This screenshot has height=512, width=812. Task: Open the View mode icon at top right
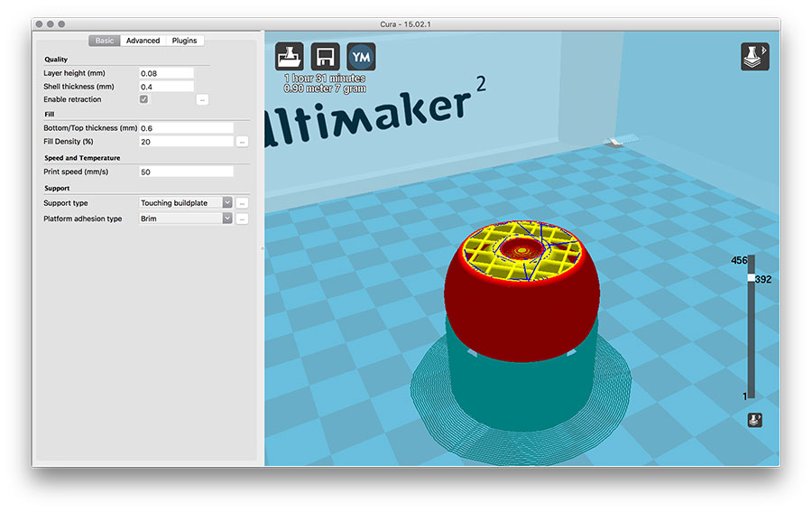pos(754,56)
